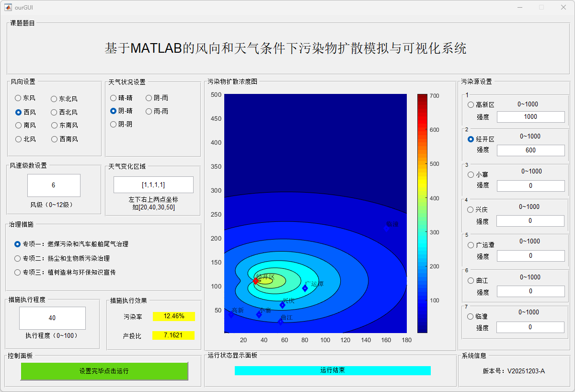The image size is (575, 392).
Task: Click the 兴庆 diamond marker on the plot
Action: pos(283,305)
